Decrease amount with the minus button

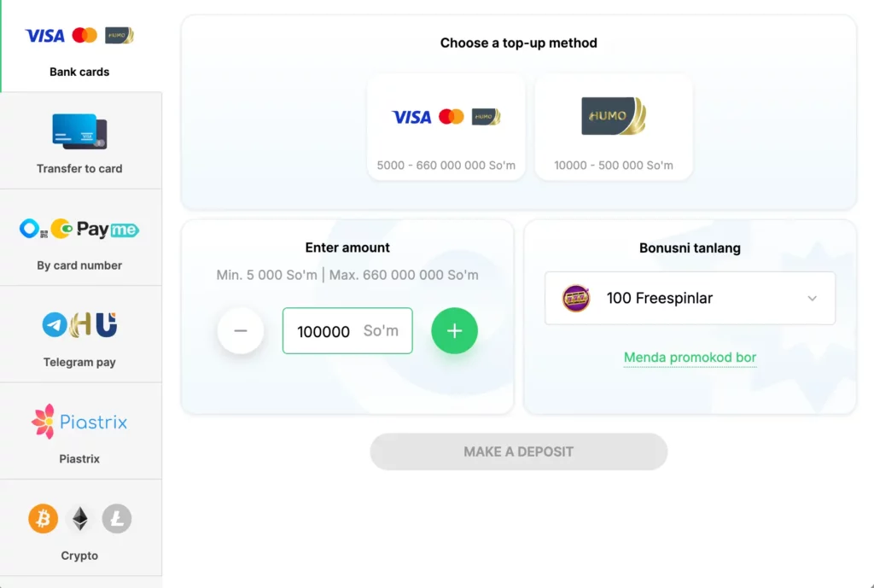point(241,331)
